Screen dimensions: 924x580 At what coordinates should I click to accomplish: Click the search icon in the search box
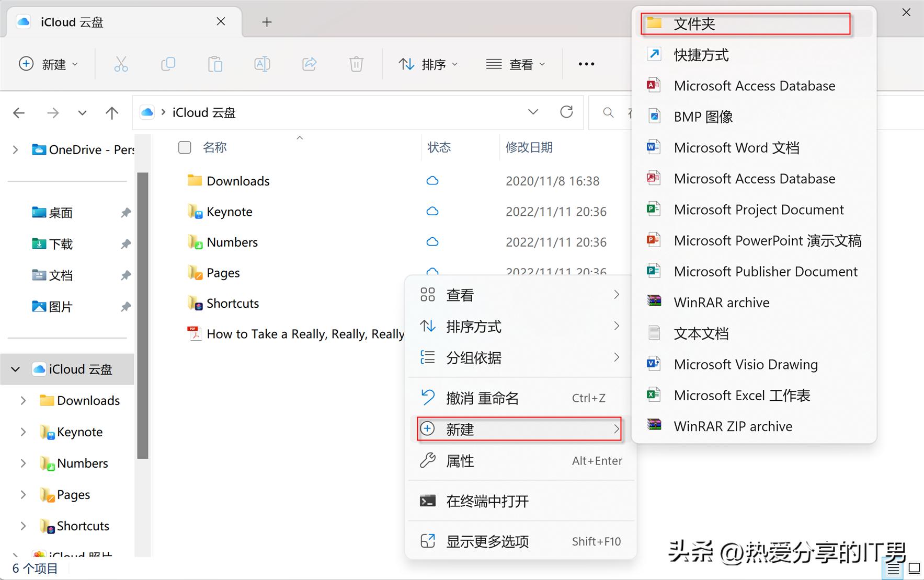click(x=608, y=112)
